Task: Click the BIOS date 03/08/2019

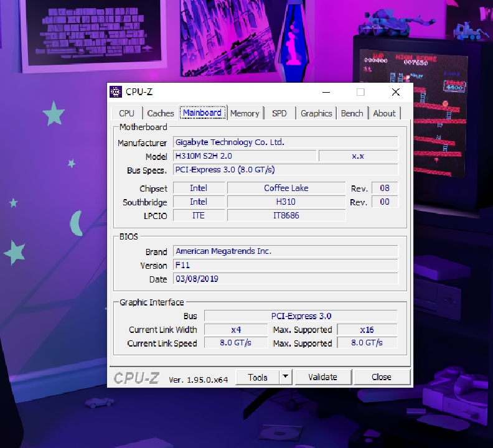Action: coord(286,279)
